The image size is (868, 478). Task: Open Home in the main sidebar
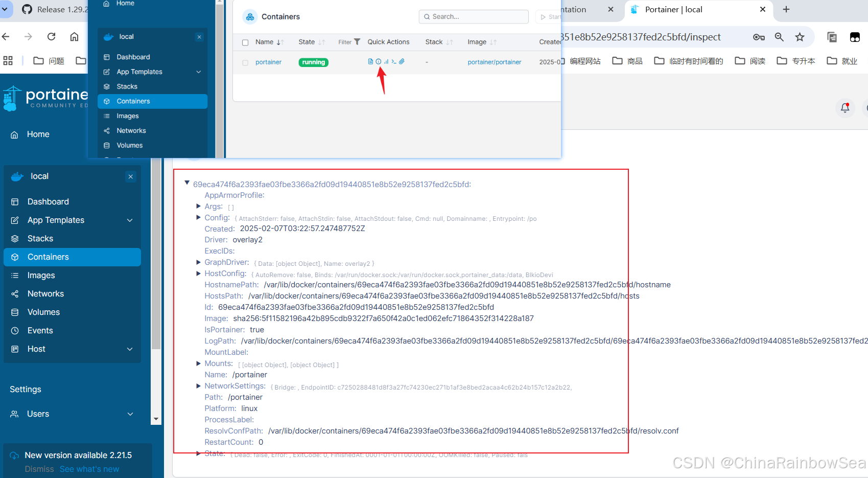38,134
